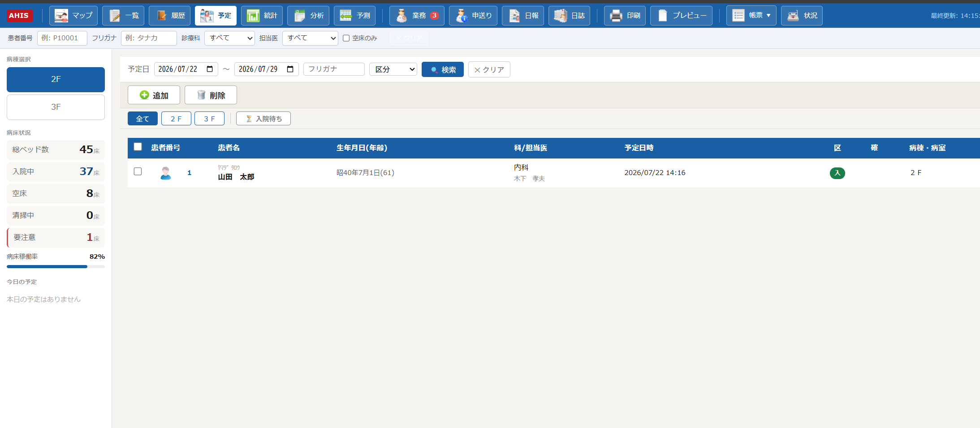This screenshot has height=428, width=980.
Task: Click scheduled time 2026/07/22 14:16
Action: (x=655, y=173)
